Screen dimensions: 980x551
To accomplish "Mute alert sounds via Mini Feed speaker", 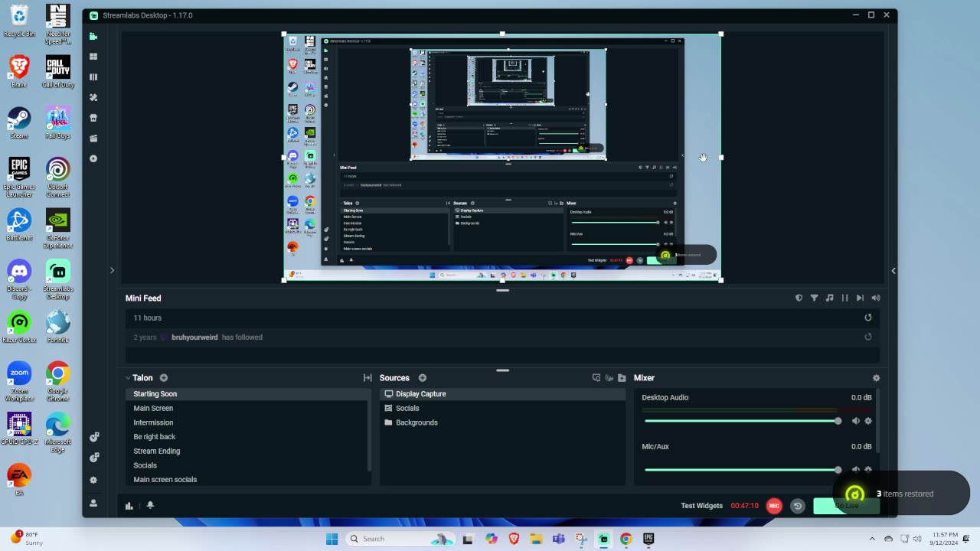I will click(x=876, y=298).
